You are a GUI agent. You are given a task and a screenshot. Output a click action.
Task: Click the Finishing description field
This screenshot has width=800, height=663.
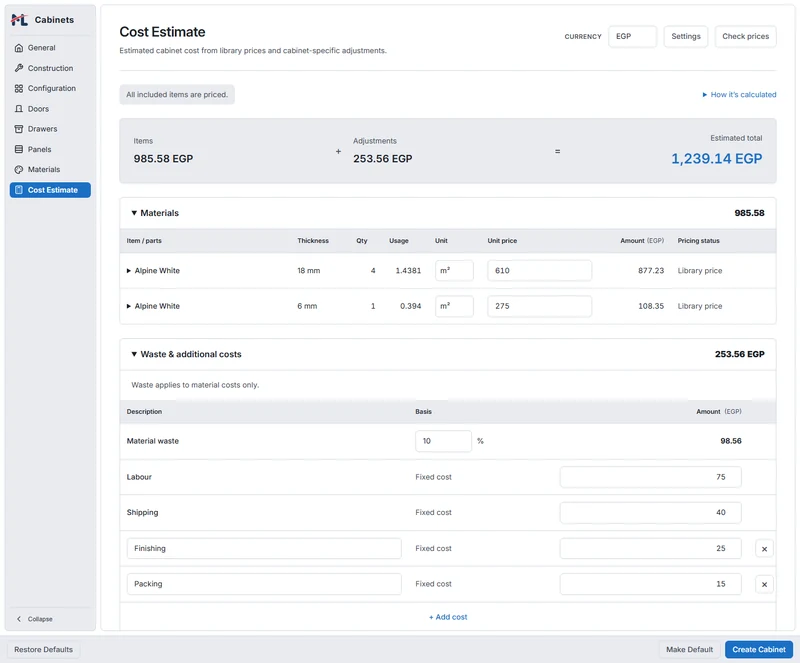[264, 549]
